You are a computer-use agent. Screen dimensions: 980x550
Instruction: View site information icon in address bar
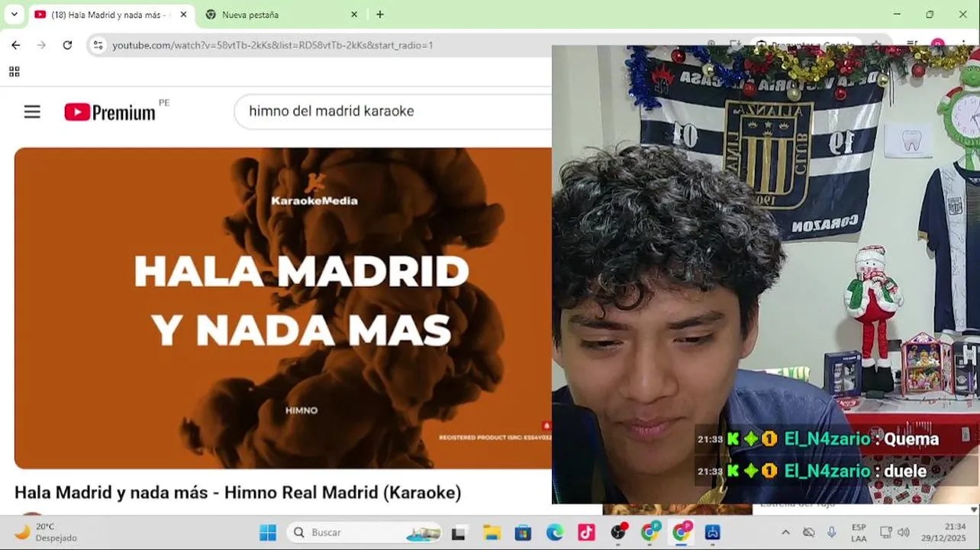click(98, 45)
